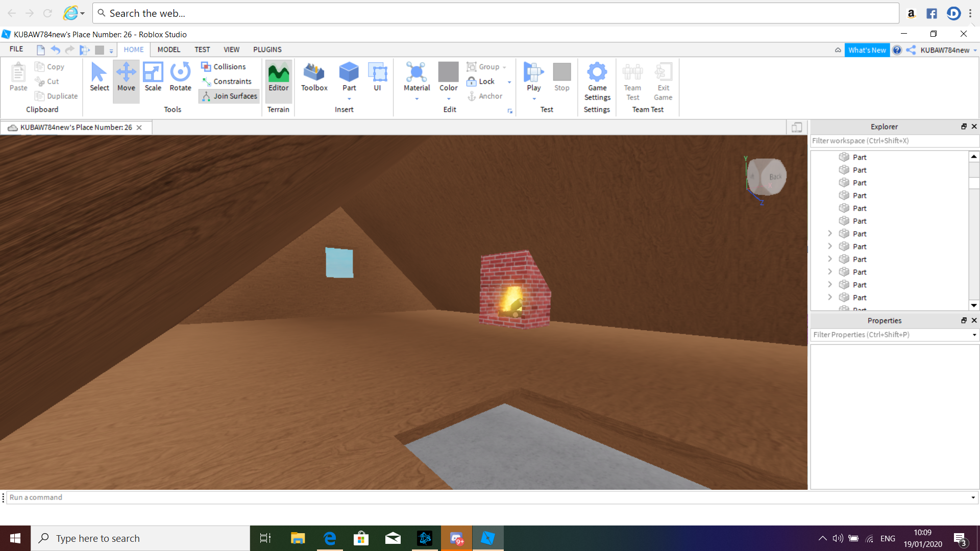980x551 pixels.
Task: Open the Windows Start menu
Action: click(15, 538)
